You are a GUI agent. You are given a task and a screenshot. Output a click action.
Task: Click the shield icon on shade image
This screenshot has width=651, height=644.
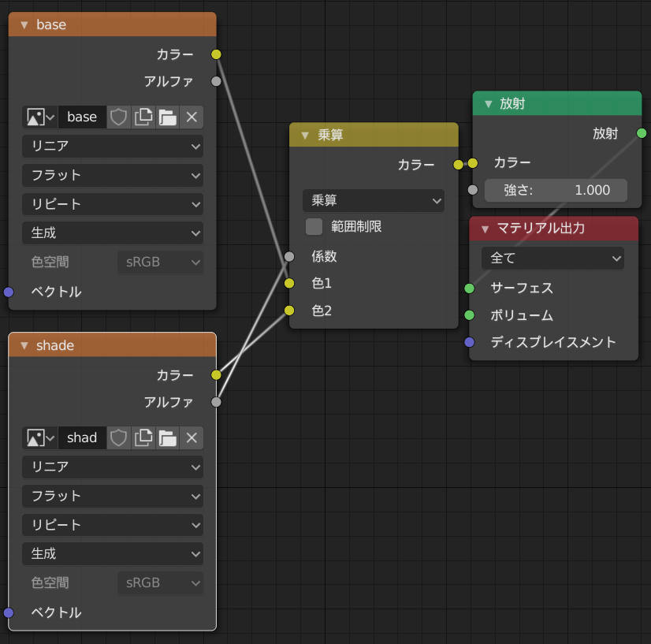coord(118,437)
